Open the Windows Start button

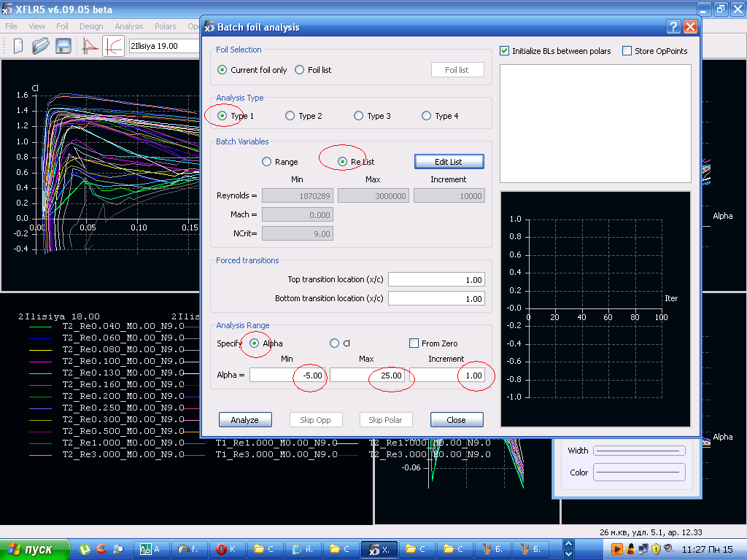tap(34, 549)
